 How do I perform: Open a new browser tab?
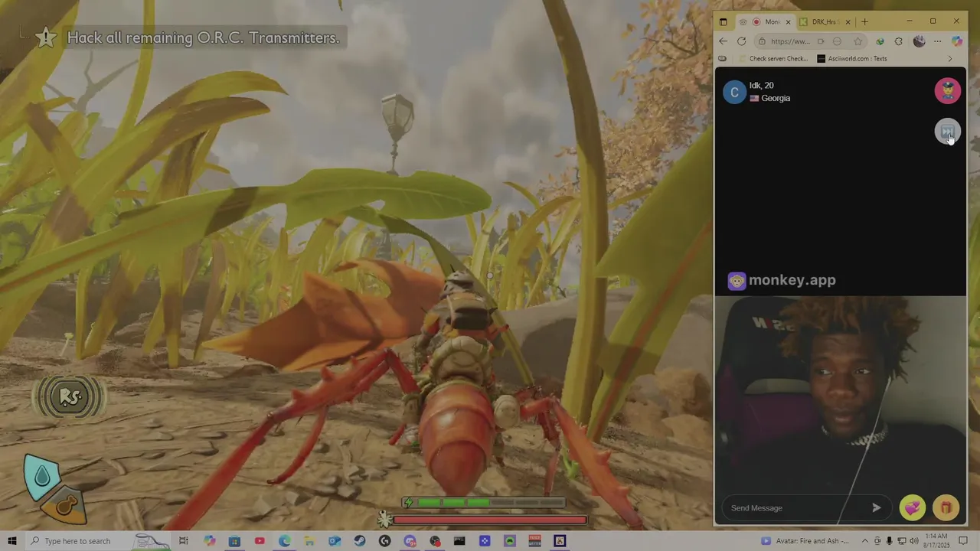(x=864, y=21)
